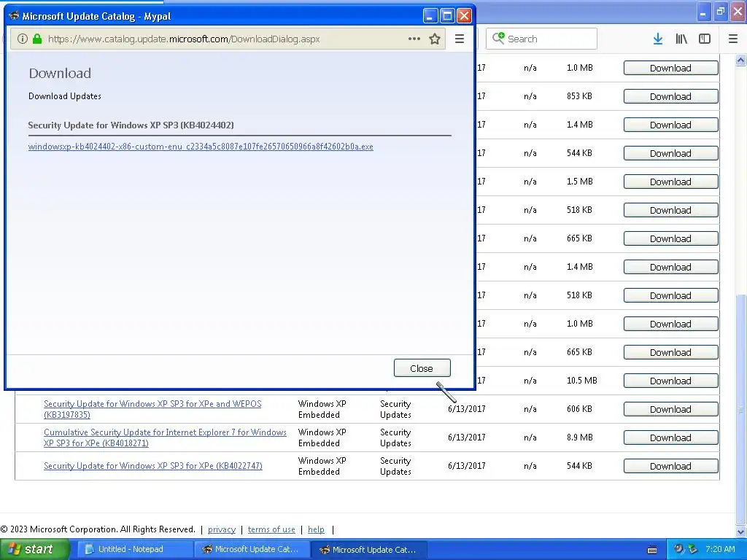The width and height of the screenshot is (747, 560).
Task: Click the search engine magnifier icon
Action: (498, 38)
